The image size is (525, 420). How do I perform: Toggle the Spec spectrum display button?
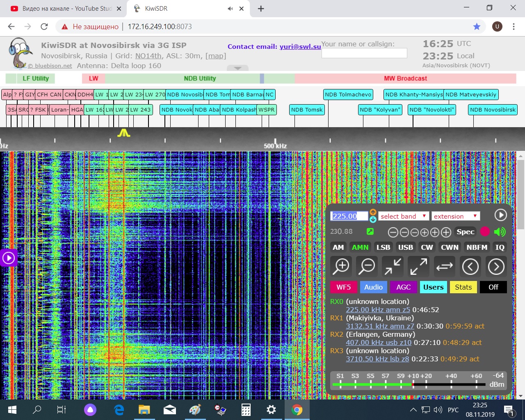click(x=465, y=232)
